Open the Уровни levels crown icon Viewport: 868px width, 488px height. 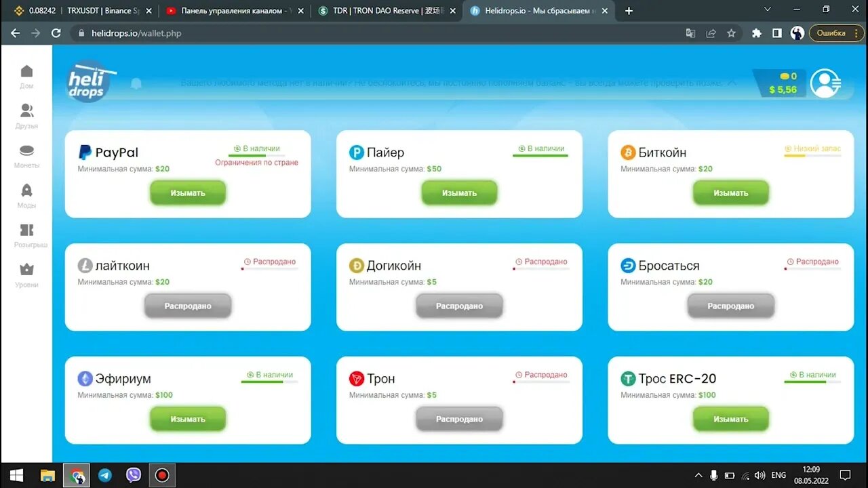(26, 269)
